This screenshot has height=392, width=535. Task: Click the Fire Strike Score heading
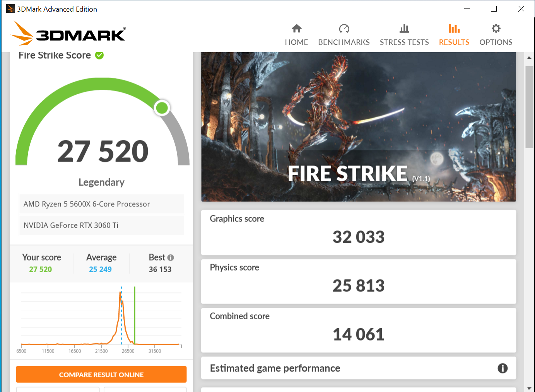pyautogui.click(x=55, y=55)
